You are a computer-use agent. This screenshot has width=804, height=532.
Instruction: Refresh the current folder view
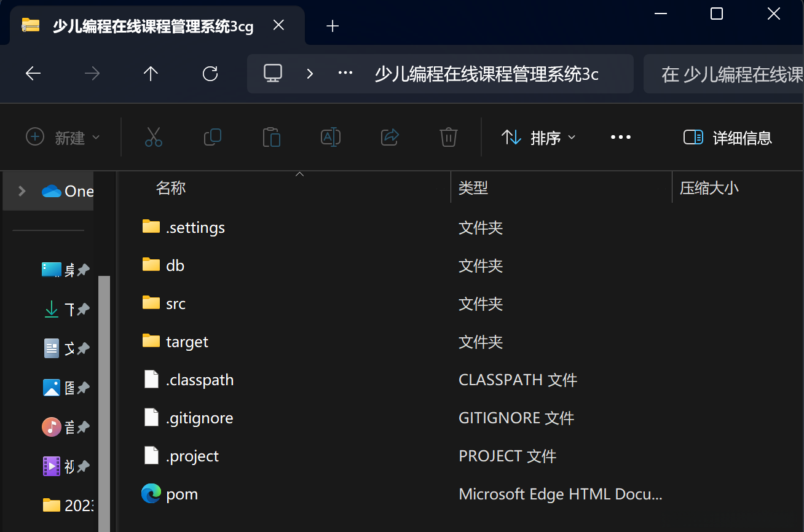tap(210, 74)
